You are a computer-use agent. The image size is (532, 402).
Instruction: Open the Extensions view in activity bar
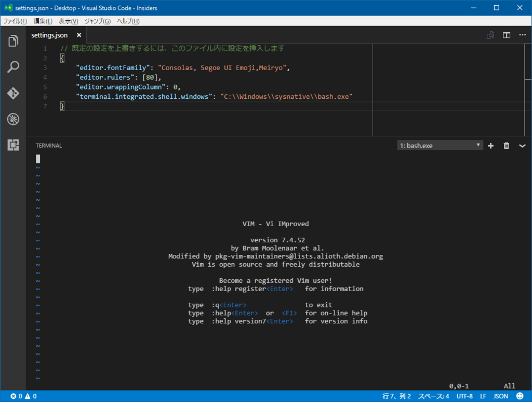pyautogui.click(x=13, y=145)
